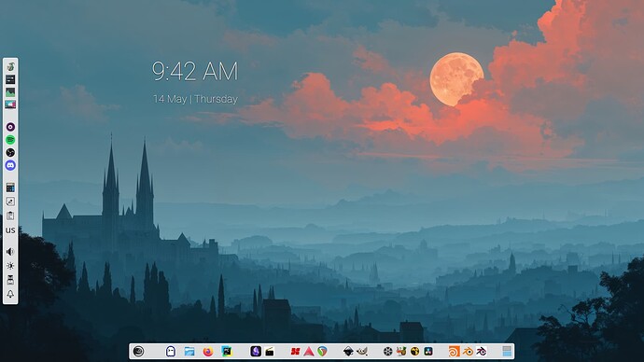Open the orange Blender icon
This screenshot has height=362, width=644.
point(468,352)
